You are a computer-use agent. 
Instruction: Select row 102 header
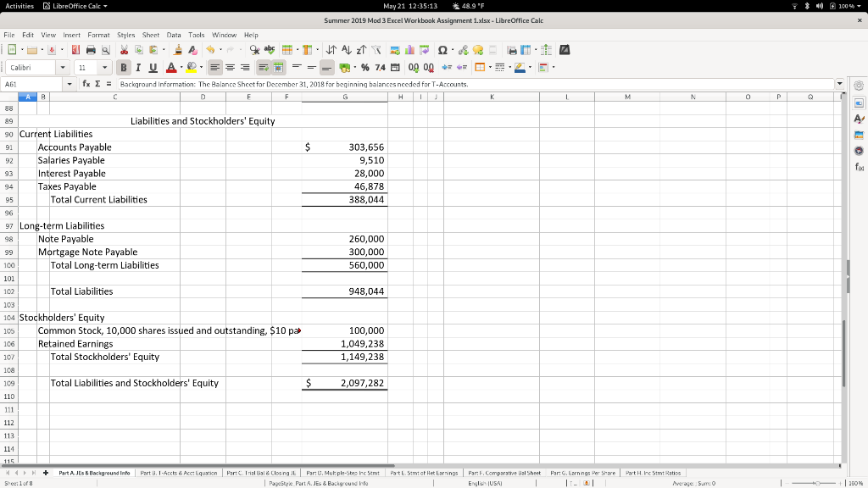coord(8,291)
